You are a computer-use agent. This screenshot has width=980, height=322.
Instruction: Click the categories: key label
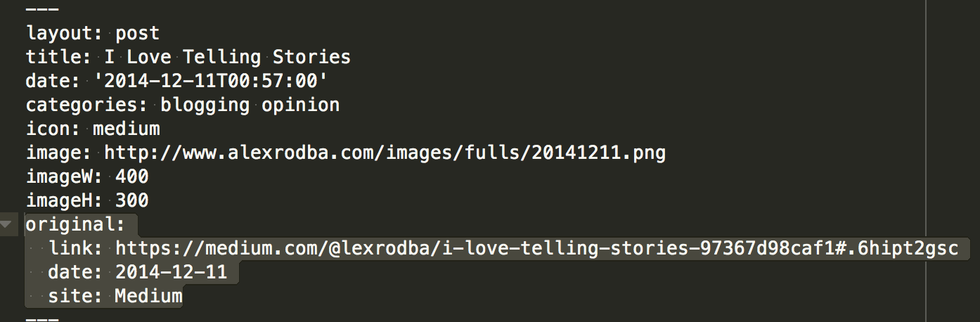87,105
